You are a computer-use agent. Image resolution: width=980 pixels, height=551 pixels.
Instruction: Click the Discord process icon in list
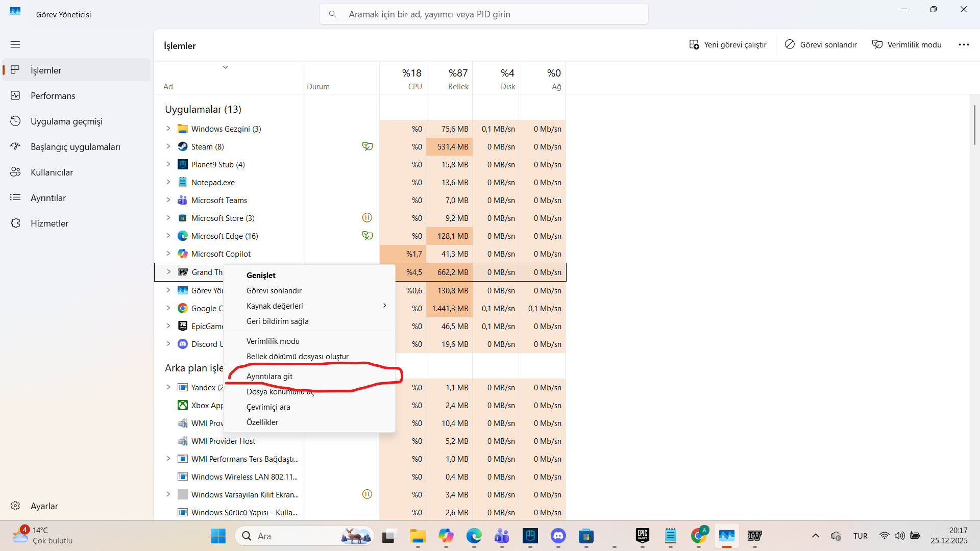[182, 344]
